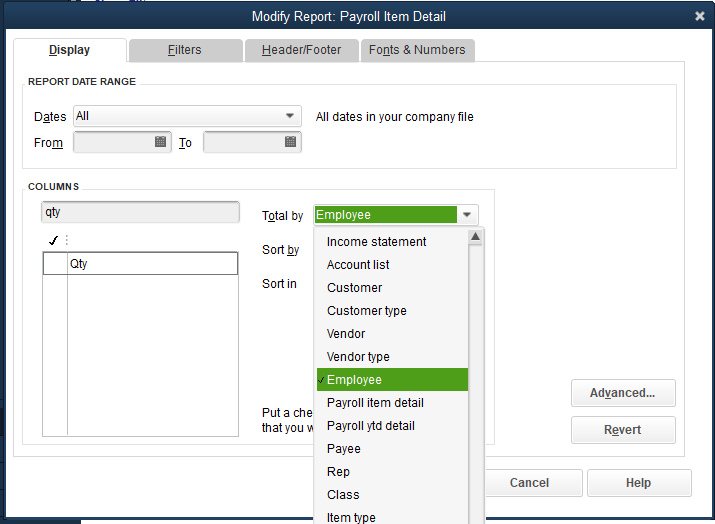The height and width of the screenshot is (524, 715).
Task: Open Help for this dialog
Action: click(x=639, y=482)
